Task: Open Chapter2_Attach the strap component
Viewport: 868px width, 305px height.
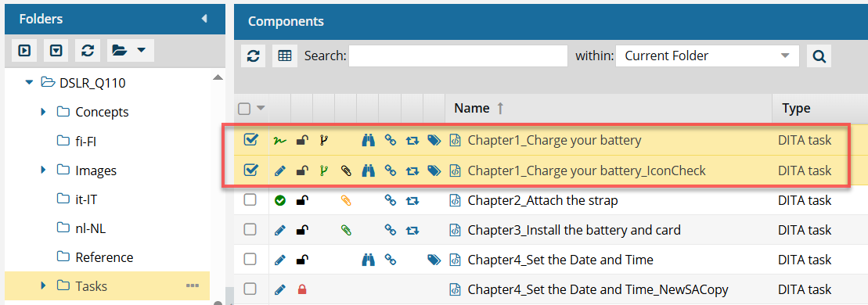Action: coord(542,200)
